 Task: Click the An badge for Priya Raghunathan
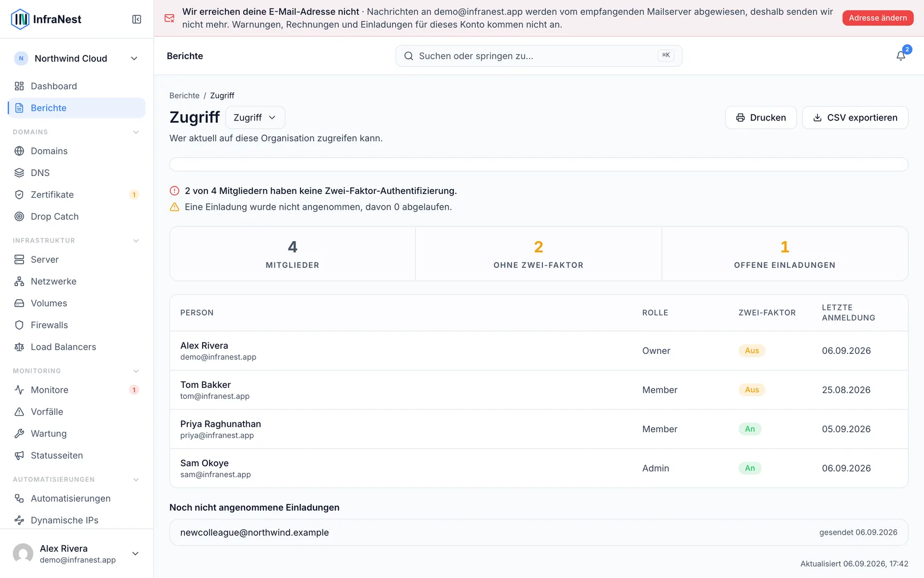click(x=750, y=429)
